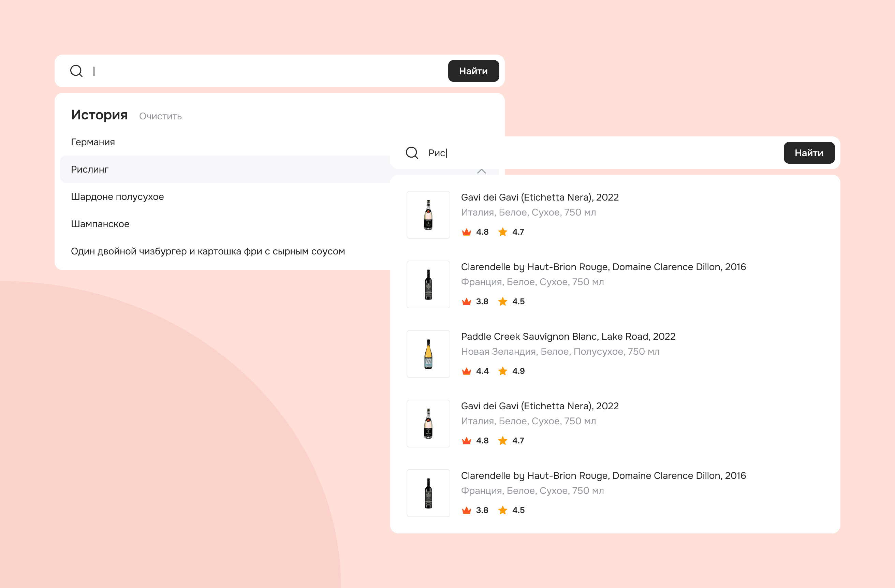Open first Gavi dei Gavi (Etichetta Nera) title
Viewport: 895px width, 588px height.
[540, 197]
